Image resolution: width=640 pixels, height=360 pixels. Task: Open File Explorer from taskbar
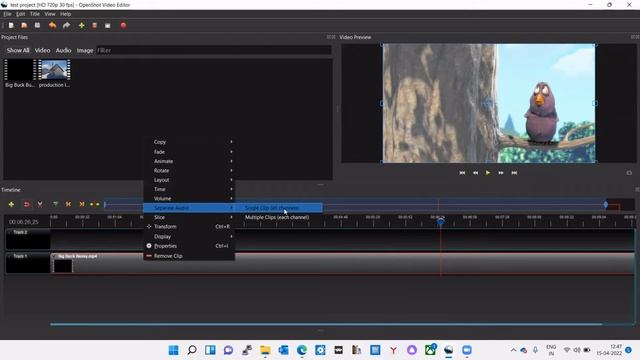point(265,350)
